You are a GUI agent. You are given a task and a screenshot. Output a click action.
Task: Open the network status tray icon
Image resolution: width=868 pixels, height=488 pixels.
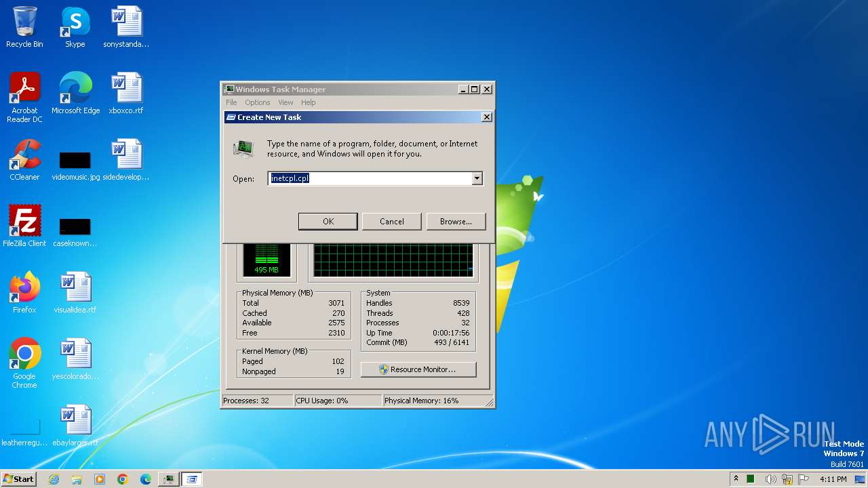(x=787, y=479)
